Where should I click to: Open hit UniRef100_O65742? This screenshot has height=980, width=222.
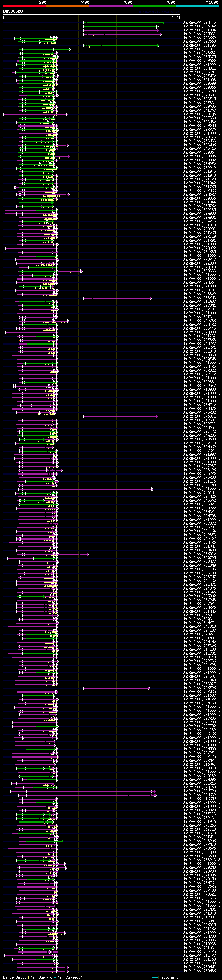[199, 26]
